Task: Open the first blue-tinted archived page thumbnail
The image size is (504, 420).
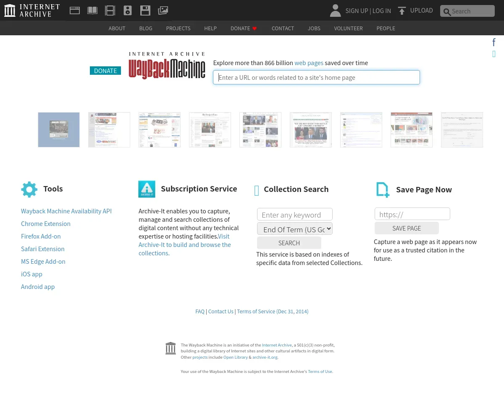Action: coord(59,130)
